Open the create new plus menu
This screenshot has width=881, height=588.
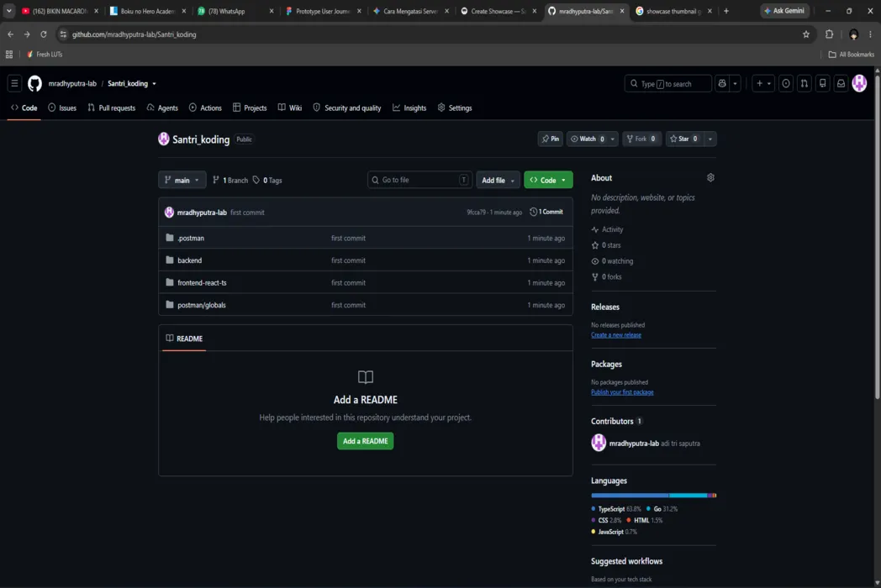coord(763,84)
